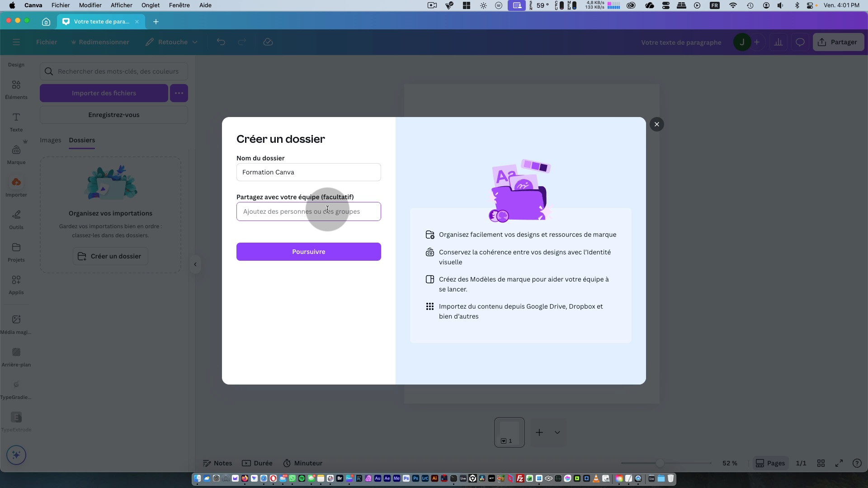Toggle the Pages view button

770,463
